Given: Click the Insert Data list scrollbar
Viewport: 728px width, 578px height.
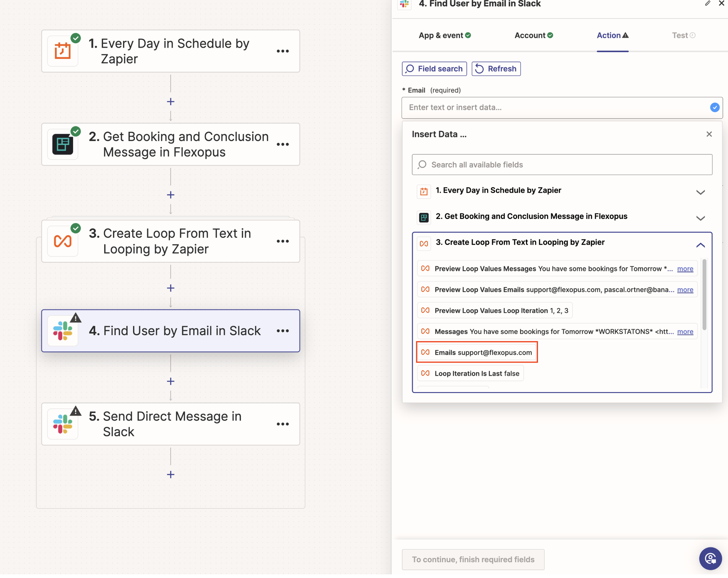Looking at the screenshot, I should click(x=704, y=295).
